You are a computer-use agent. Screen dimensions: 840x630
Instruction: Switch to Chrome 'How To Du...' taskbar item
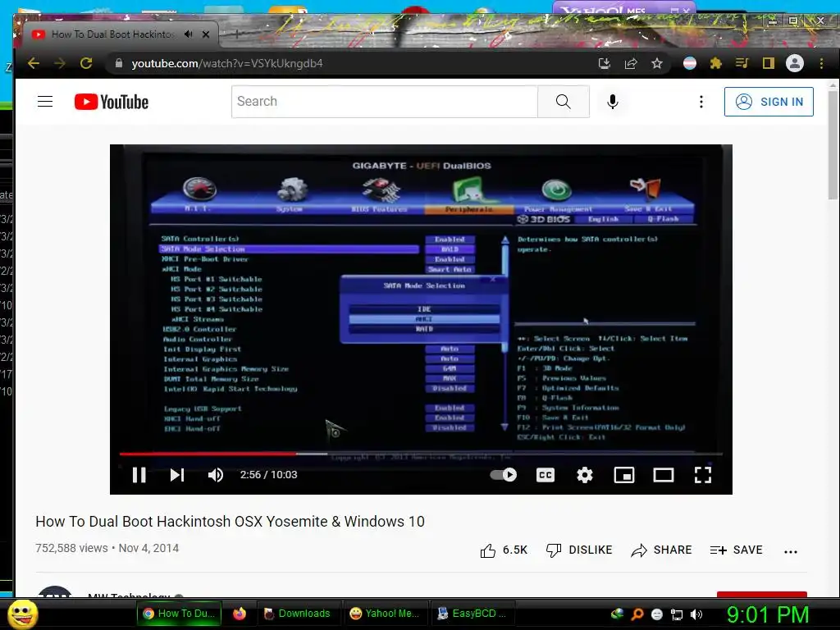(x=180, y=614)
